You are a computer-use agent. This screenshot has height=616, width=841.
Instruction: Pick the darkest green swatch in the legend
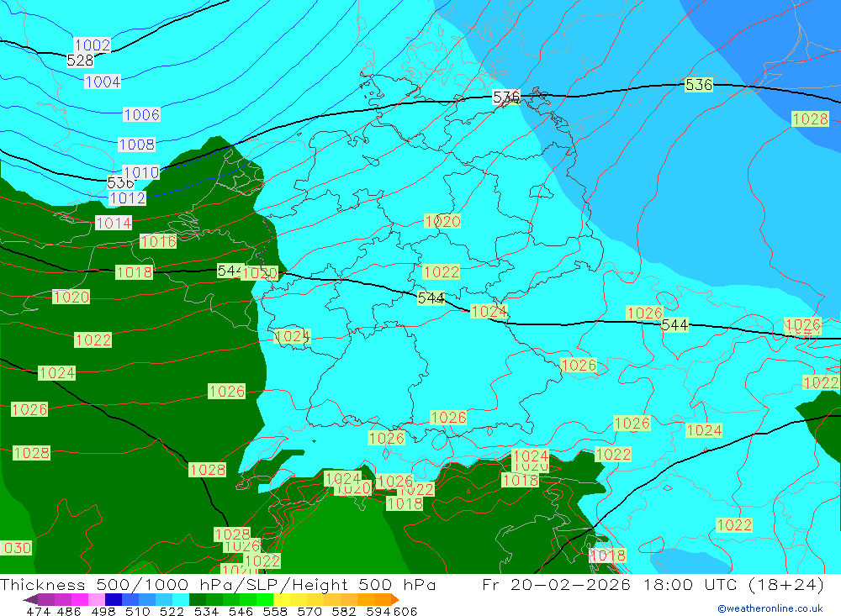(x=198, y=599)
